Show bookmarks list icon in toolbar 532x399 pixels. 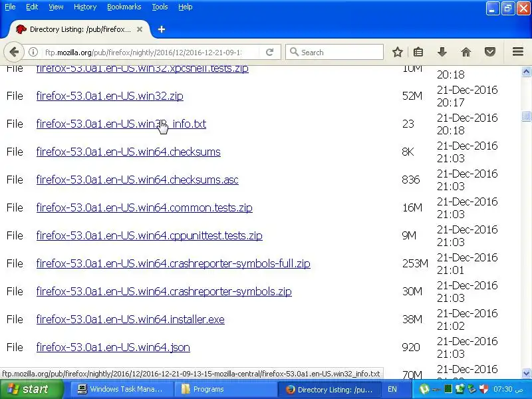(418, 53)
